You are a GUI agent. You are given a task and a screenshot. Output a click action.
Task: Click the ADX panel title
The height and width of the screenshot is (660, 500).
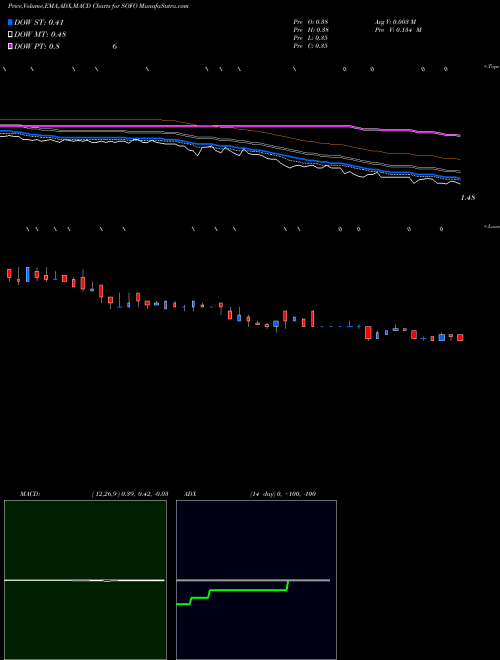190,494
